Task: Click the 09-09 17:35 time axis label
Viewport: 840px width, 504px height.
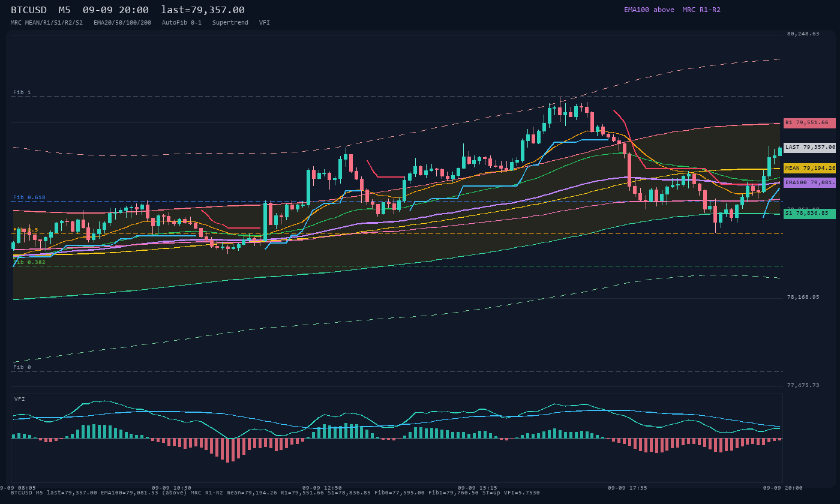Action: point(628,488)
